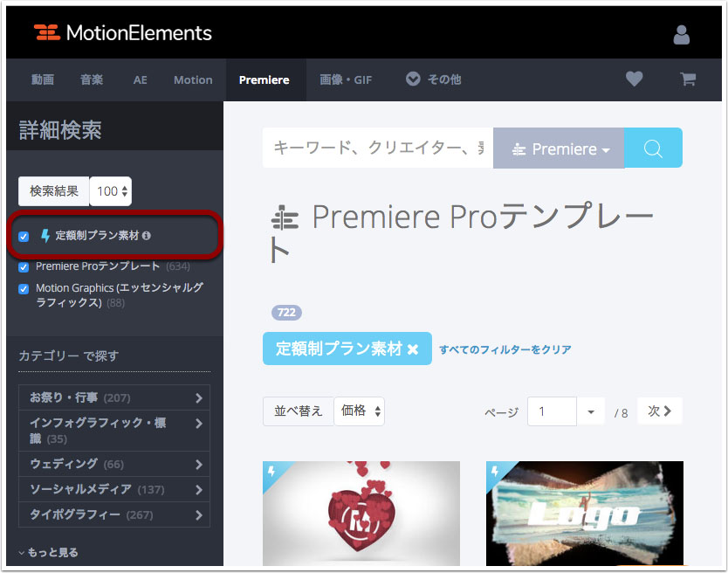Expand お祭り・行事 category

coord(114,397)
